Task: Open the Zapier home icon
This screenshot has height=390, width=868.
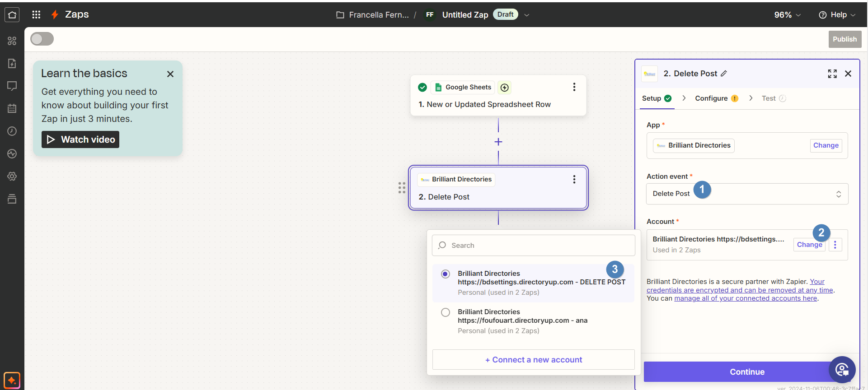Action: click(x=12, y=15)
